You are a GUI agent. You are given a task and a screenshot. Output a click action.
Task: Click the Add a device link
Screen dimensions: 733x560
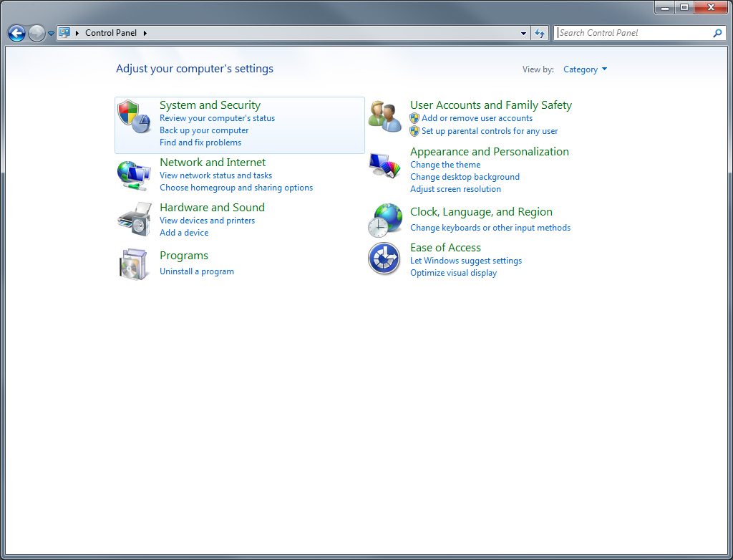[184, 233]
